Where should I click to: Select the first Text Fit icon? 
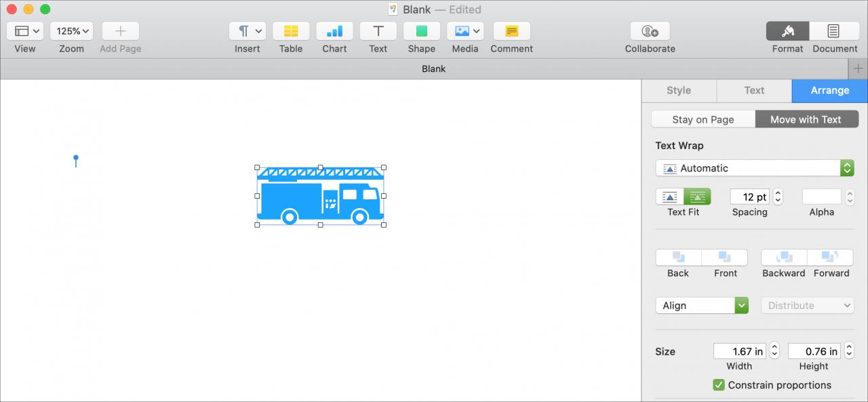coord(670,197)
